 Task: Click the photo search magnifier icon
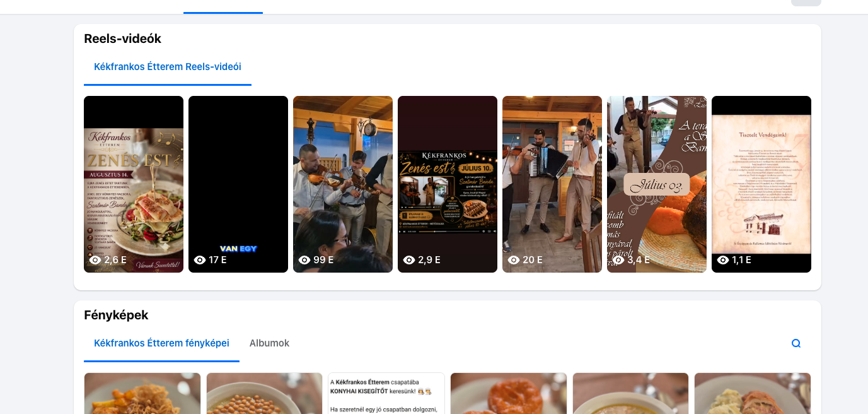796,343
